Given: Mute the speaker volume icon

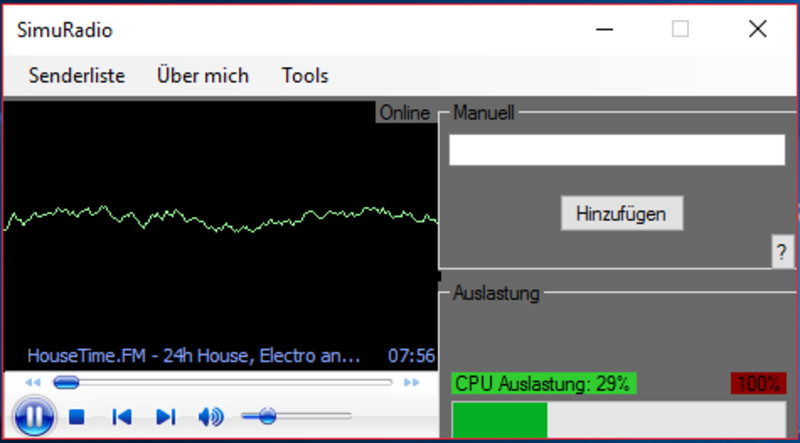Looking at the screenshot, I should pos(210,417).
